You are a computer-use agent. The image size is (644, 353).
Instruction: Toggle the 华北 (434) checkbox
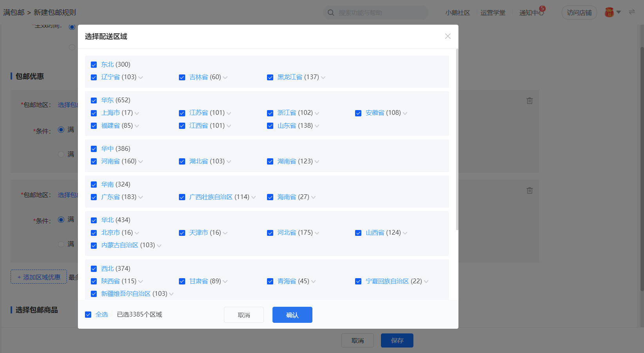point(94,220)
